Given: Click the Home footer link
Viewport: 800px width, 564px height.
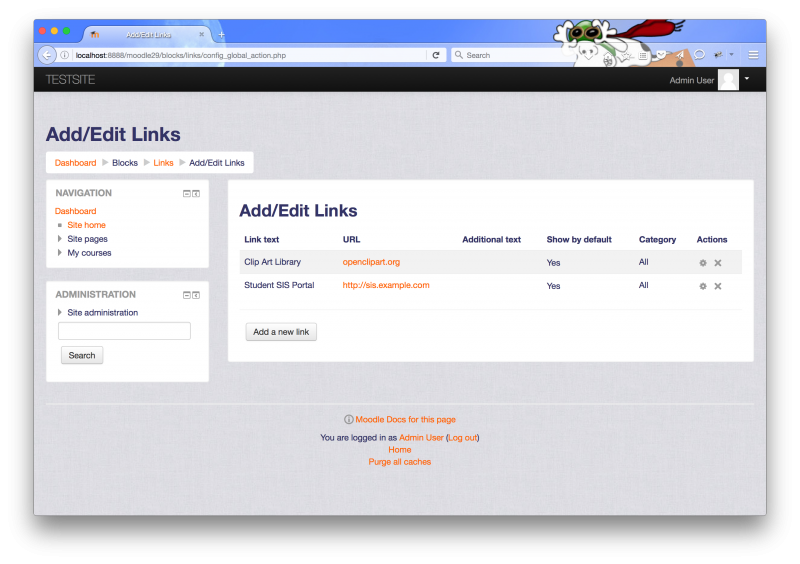Looking at the screenshot, I should (x=400, y=450).
